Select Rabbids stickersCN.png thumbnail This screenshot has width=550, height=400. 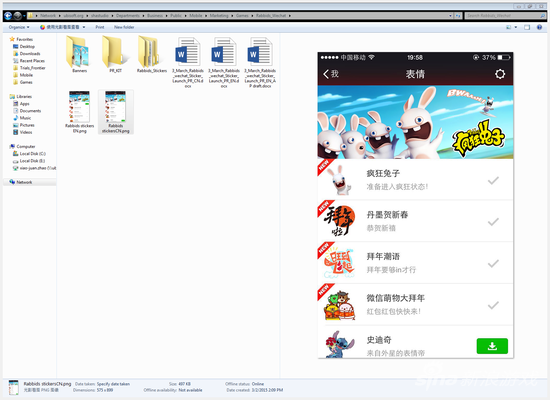coord(115,112)
